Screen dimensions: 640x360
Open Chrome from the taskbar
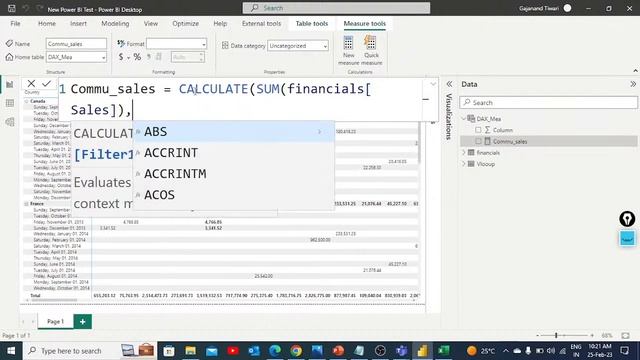(296, 351)
